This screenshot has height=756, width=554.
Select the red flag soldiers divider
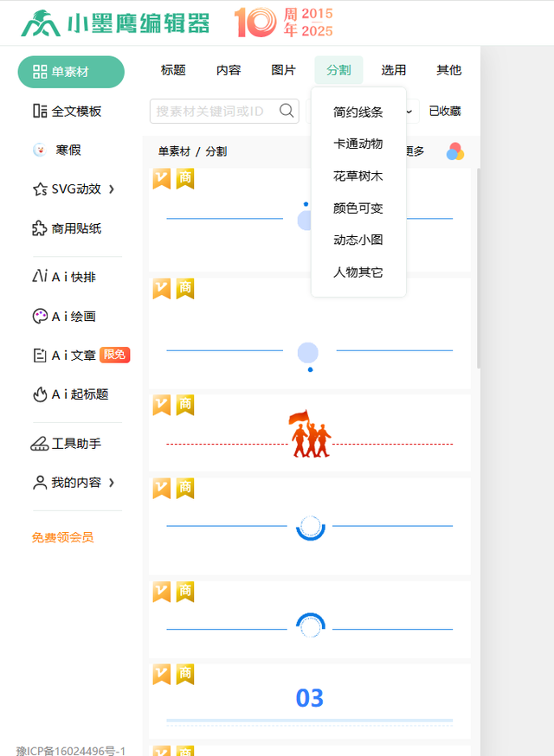(309, 433)
